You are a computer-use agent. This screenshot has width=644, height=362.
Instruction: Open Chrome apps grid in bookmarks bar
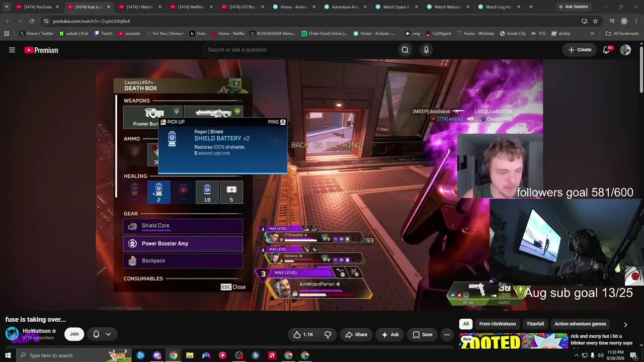[7, 34]
